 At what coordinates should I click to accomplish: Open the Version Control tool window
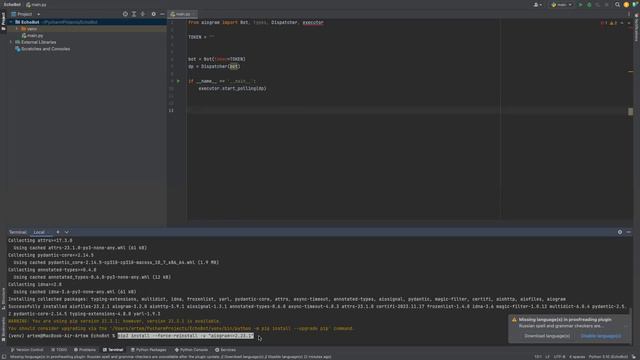[x=27, y=350]
